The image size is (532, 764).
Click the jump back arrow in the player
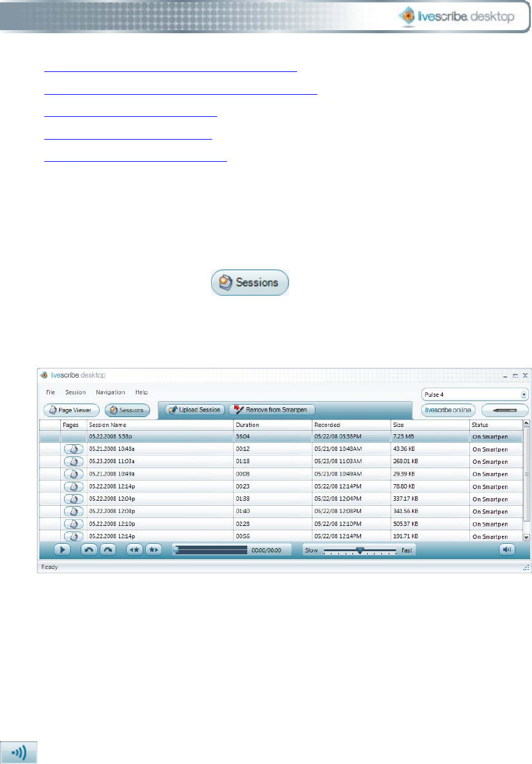(89, 550)
